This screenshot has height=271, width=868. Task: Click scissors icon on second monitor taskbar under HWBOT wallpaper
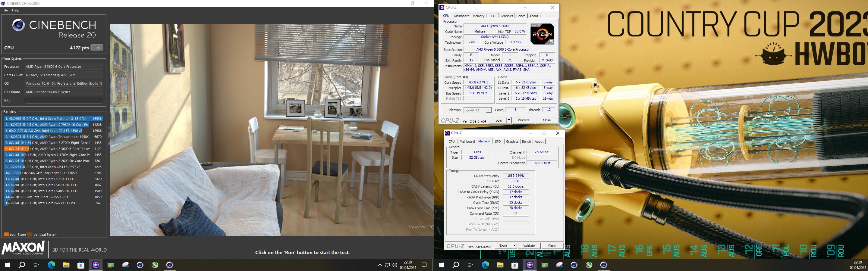pos(559,265)
